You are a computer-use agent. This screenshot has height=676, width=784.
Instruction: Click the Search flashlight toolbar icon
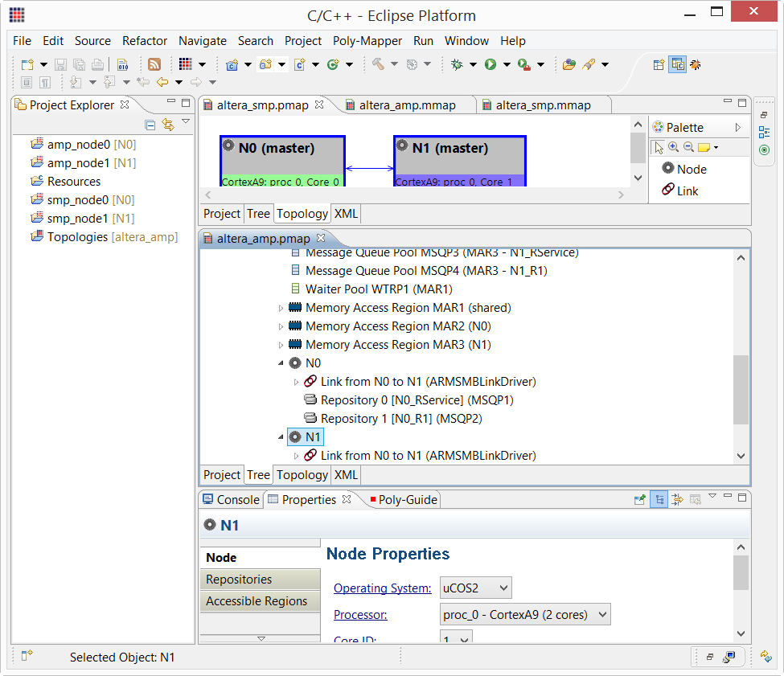click(x=589, y=64)
